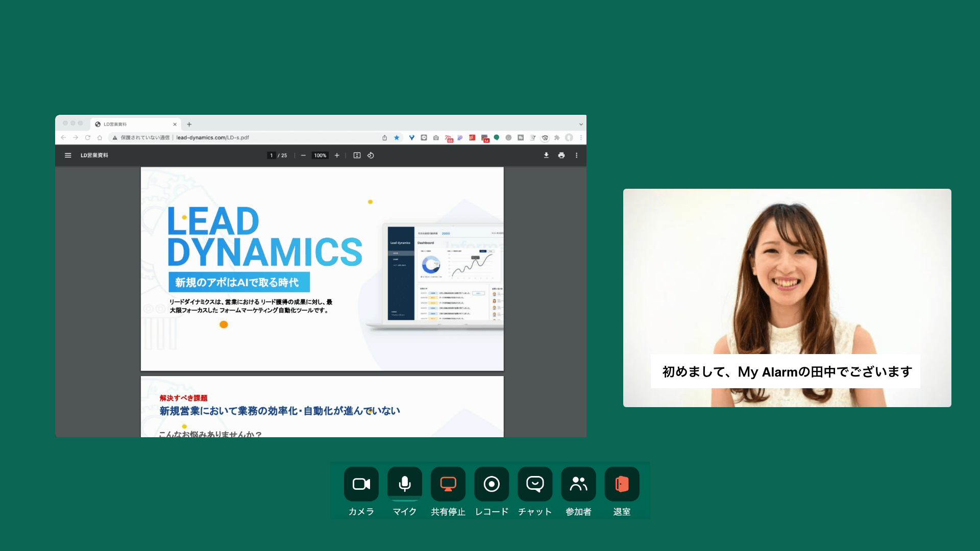Screen dimensions: 980x551
Task: Expand the tab search chevron
Action: coord(581,124)
